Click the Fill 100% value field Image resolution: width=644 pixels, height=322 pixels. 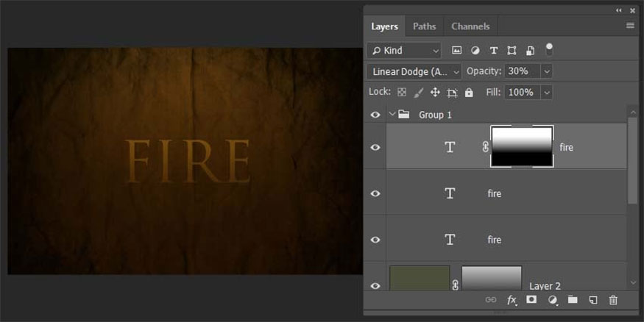[x=521, y=93]
